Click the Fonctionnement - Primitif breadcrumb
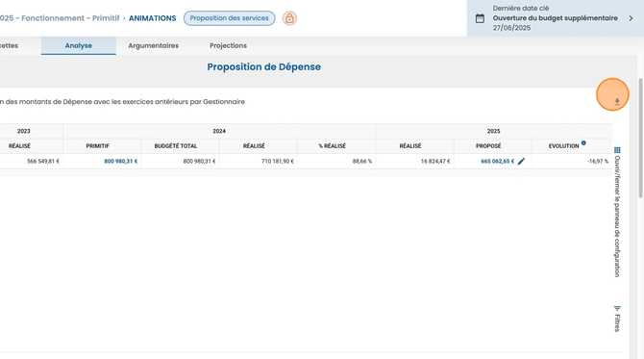644x359 pixels. tap(70, 18)
